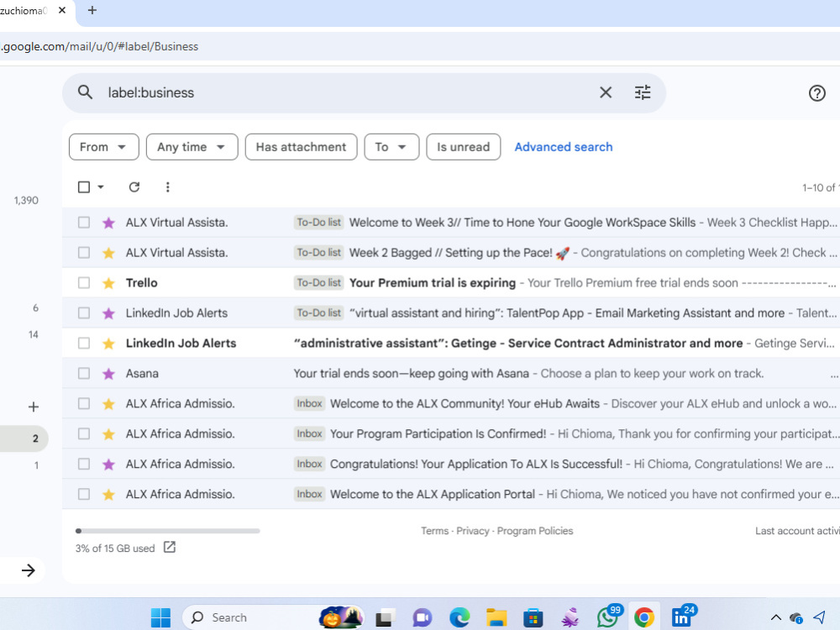The height and width of the screenshot is (630, 840).
Task: Open the From filter dropdown
Action: 104,147
